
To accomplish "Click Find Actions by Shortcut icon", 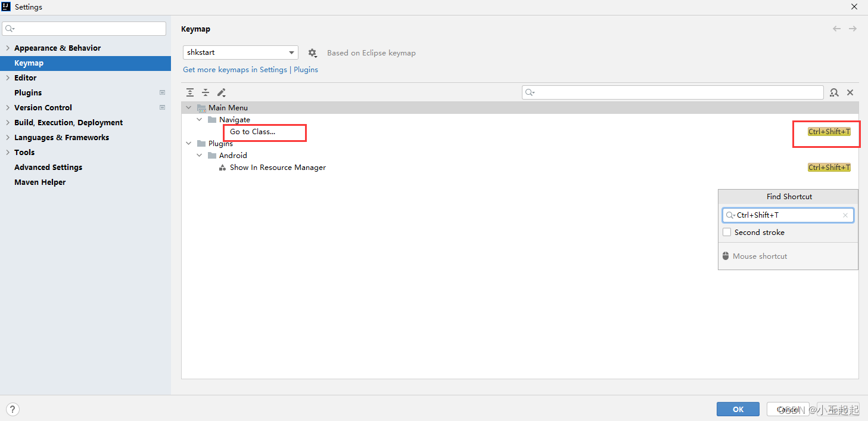I will [x=834, y=92].
